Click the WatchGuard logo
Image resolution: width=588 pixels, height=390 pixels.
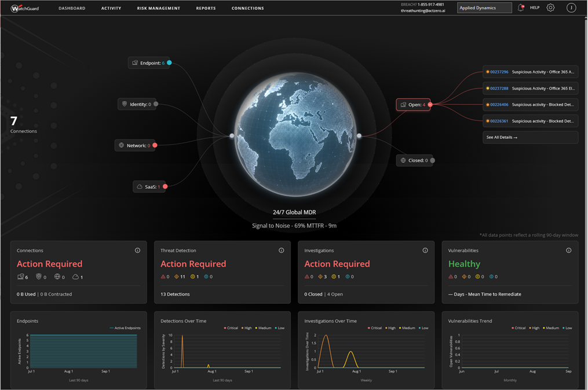tap(25, 8)
